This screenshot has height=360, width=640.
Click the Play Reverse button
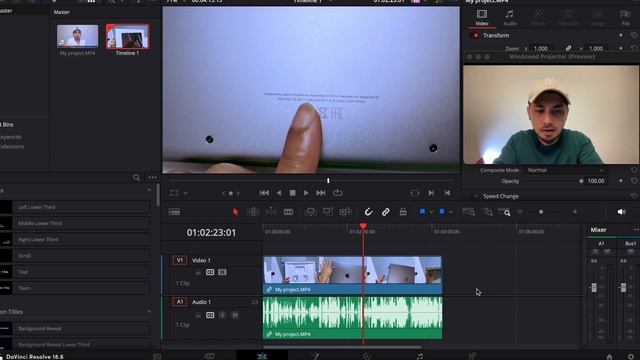pyautogui.click(x=279, y=193)
